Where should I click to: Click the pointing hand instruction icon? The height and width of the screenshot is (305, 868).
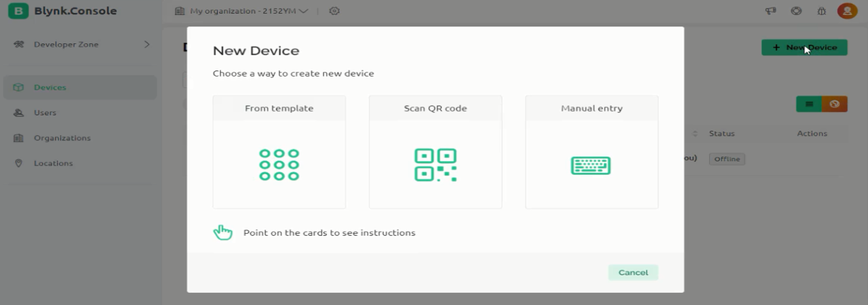pyautogui.click(x=223, y=232)
